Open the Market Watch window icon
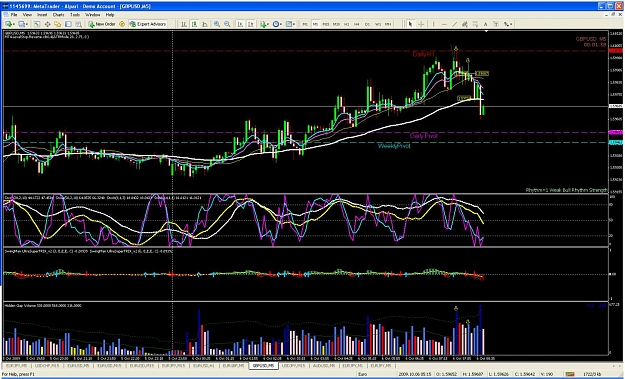 click(37, 24)
